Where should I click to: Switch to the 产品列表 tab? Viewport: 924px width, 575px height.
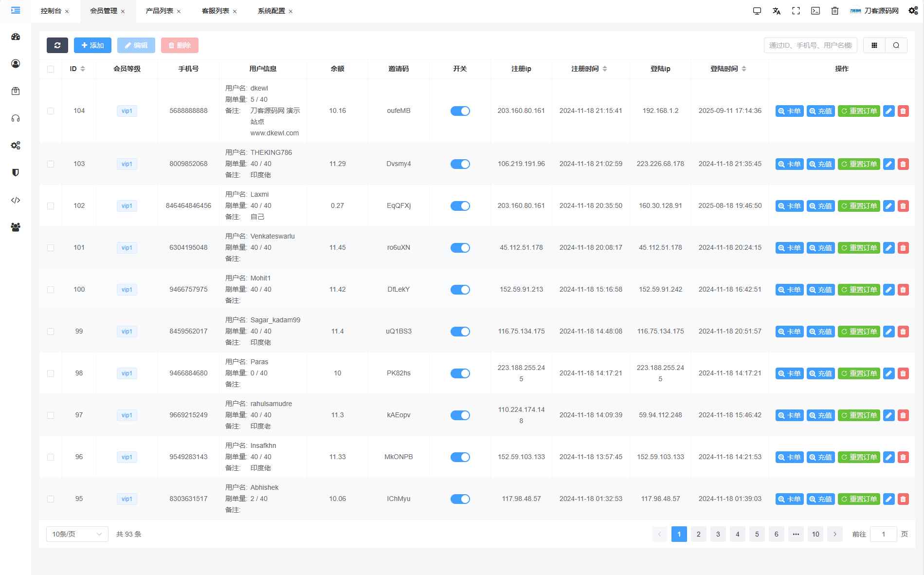click(x=159, y=10)
